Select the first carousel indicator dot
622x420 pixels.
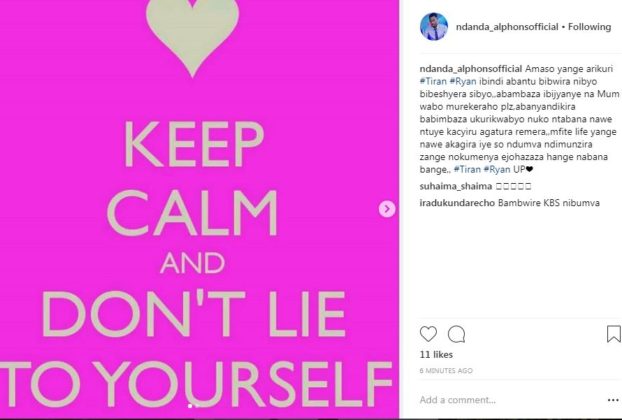(x=190, y=406)
